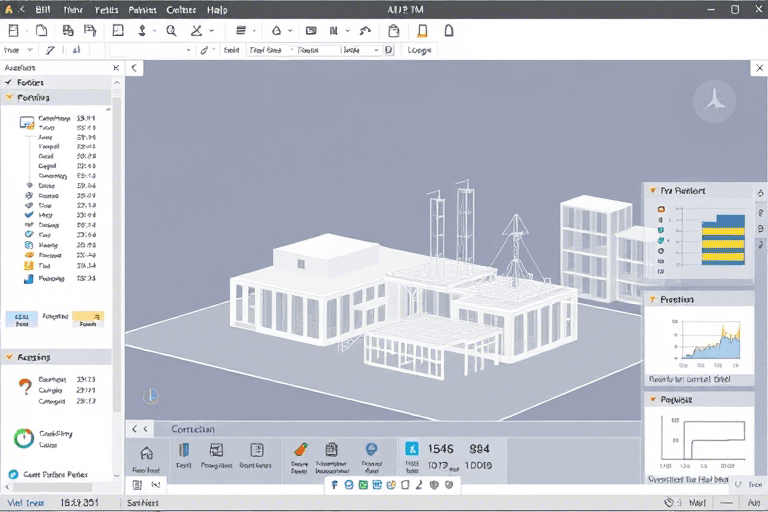Image resolution: width=768 pixels, height=512 pixels.
Task: Click the blank new page icon in the top toolbar
Action: pos(42,31)
